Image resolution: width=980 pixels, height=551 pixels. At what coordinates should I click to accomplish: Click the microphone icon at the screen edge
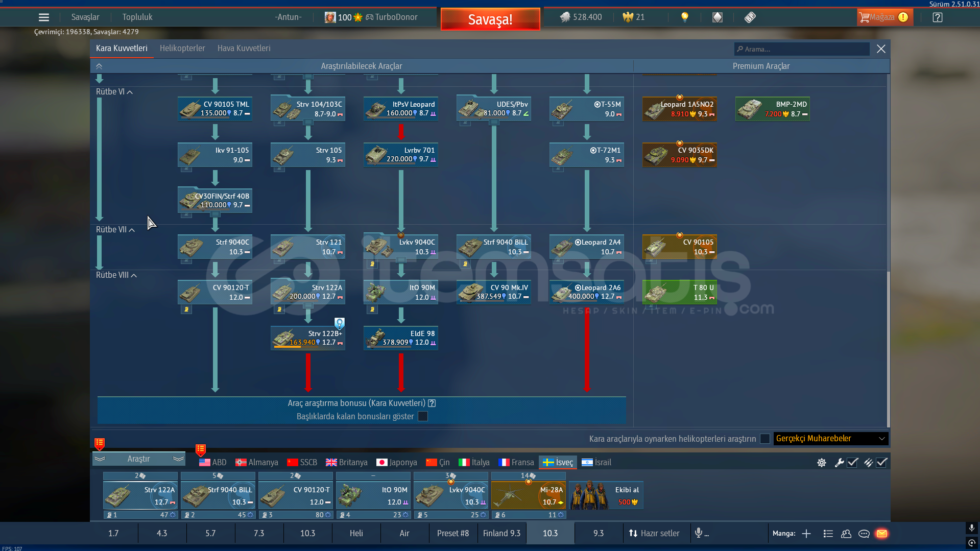(x=971, y=528)
